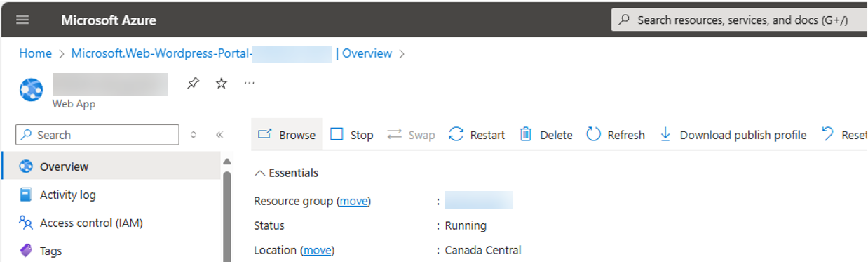Focus the global search resources box
This screenshot has height=262, width=868.
740,20
